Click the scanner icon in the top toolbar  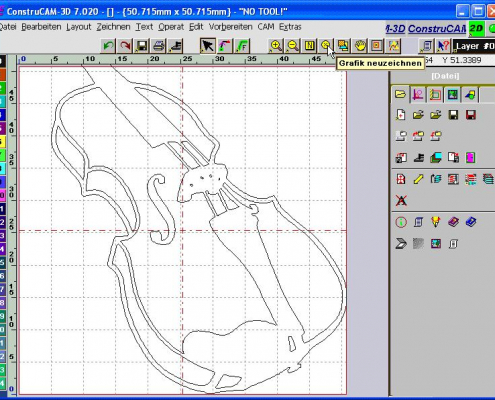[175, 46]
